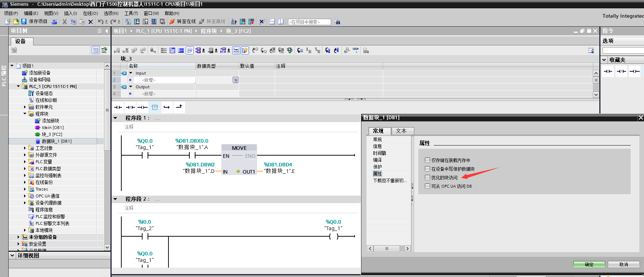
Task: Check '仅存储在装载内存中' checkbox
Action: tap(427, 160)
